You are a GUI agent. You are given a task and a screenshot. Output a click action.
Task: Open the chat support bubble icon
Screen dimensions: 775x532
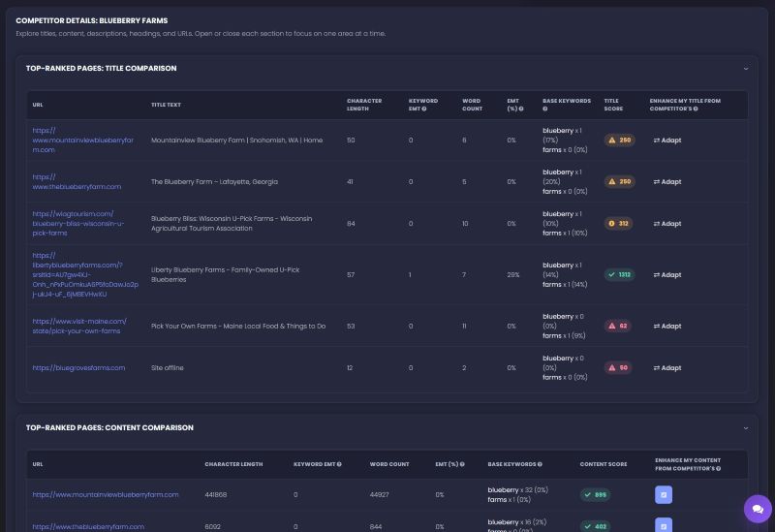(758, 509)
